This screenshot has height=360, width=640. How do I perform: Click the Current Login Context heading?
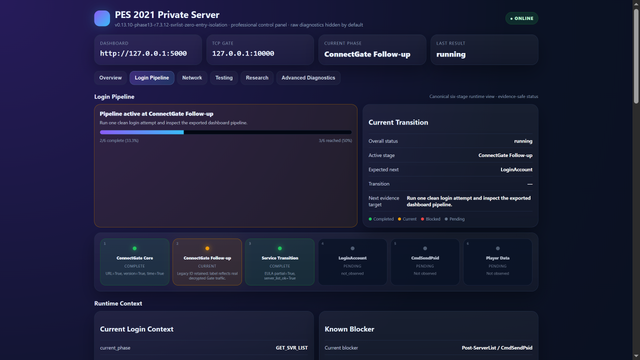[137, 329]
